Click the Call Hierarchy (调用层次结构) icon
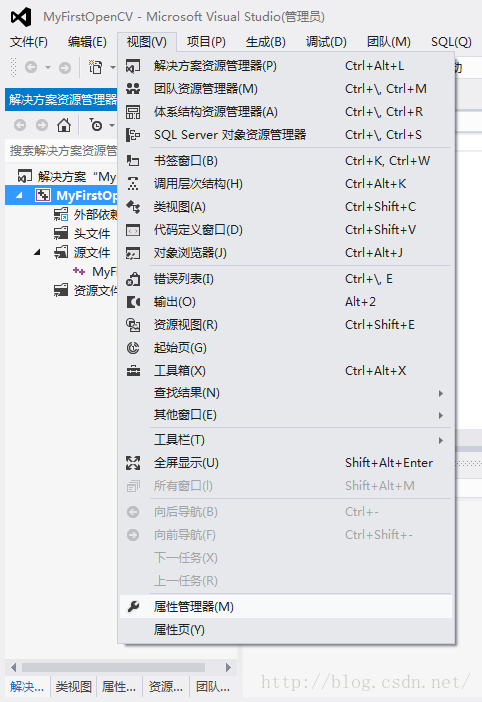Viewport: 482px width, 702px height. pyautogui.click(x=133, y=184)
